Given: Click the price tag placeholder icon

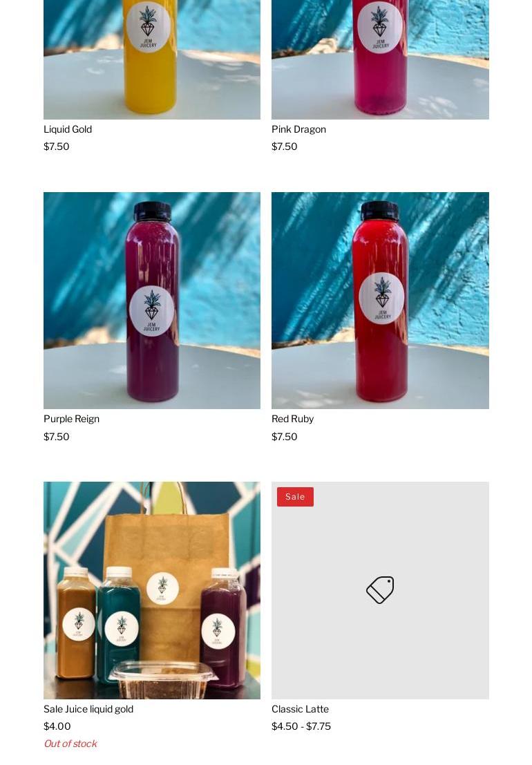Looking at the screenshot, I should [x=380, y=590].
